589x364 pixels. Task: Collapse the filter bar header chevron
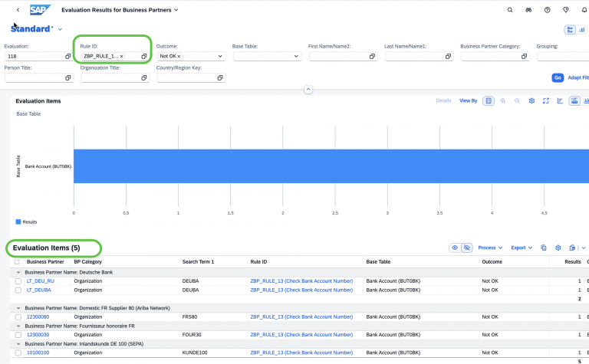(x=308, y=90)
